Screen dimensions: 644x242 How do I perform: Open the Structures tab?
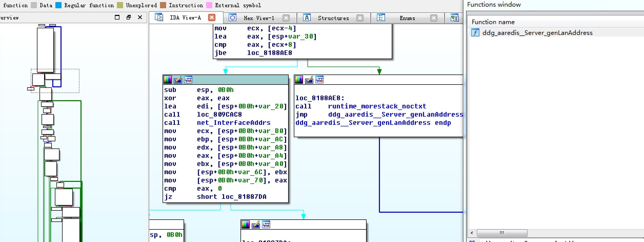coord(333,18)
